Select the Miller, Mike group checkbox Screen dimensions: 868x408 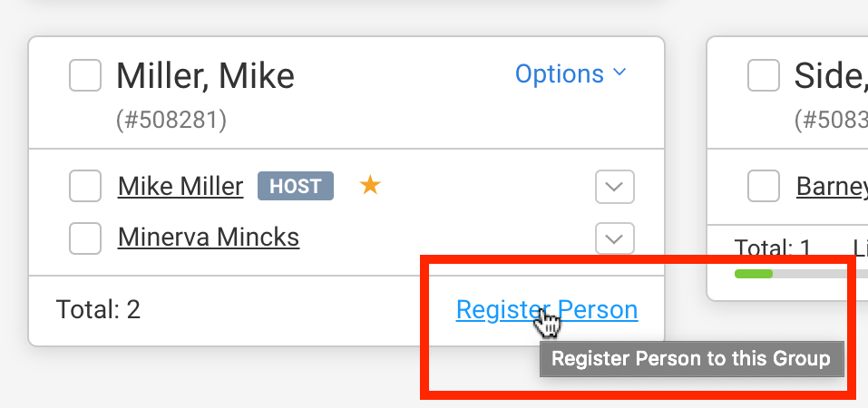tap(85, 76)
